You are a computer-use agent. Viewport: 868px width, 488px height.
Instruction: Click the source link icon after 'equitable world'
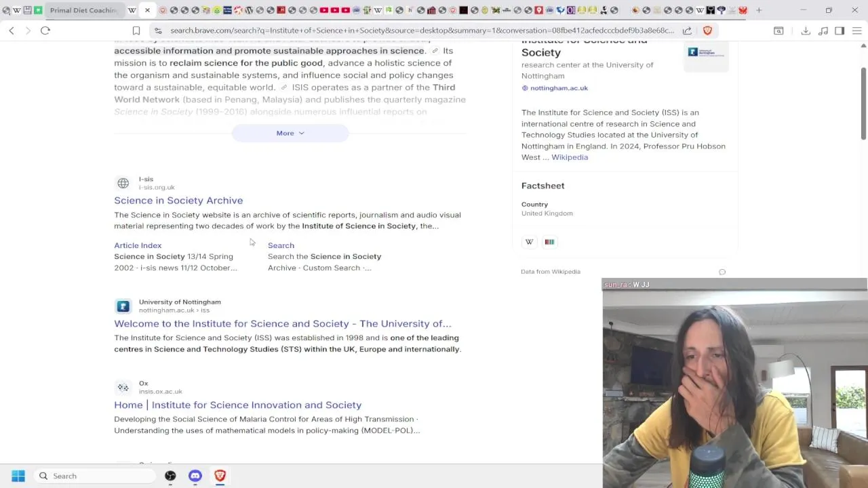click(x=284, y=87)
